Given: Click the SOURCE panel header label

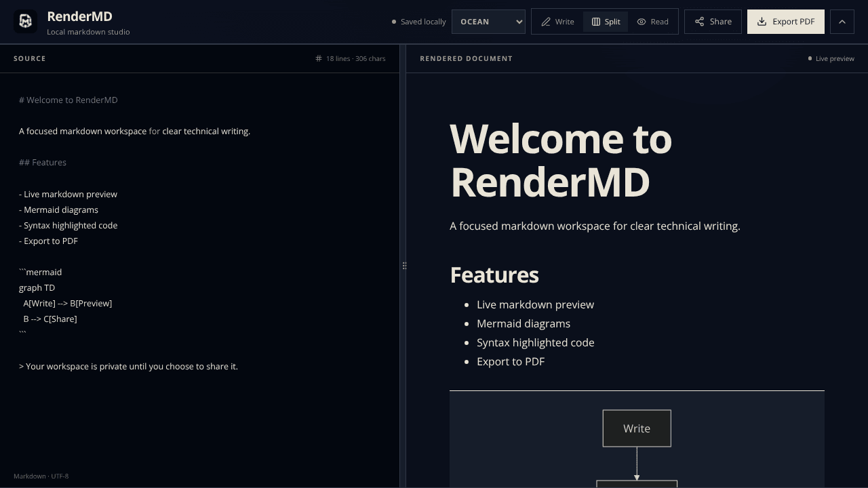Looking at the screenshot, I should point(30,58).
